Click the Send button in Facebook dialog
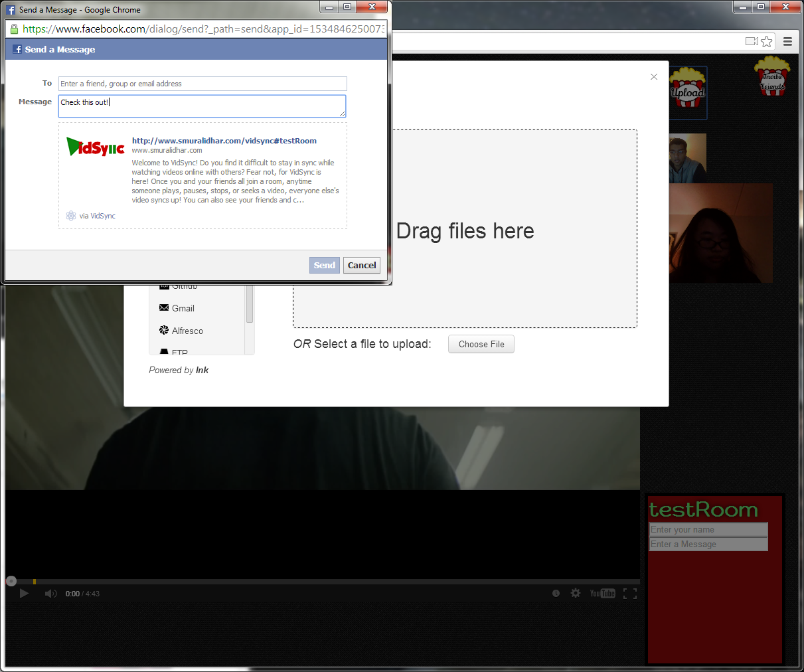This screenshot has width=804, height=672. (325, 265)
